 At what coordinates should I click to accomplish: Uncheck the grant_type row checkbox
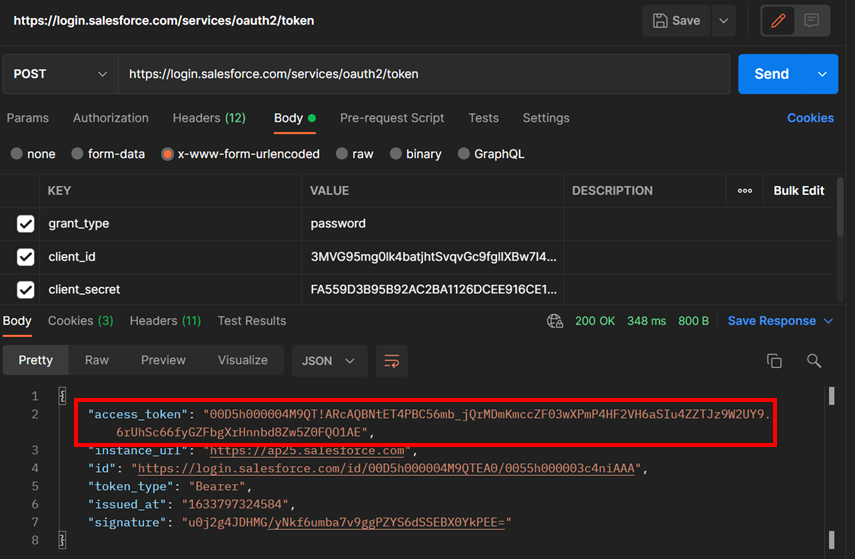pyautogui.click(x=26, y=224)
